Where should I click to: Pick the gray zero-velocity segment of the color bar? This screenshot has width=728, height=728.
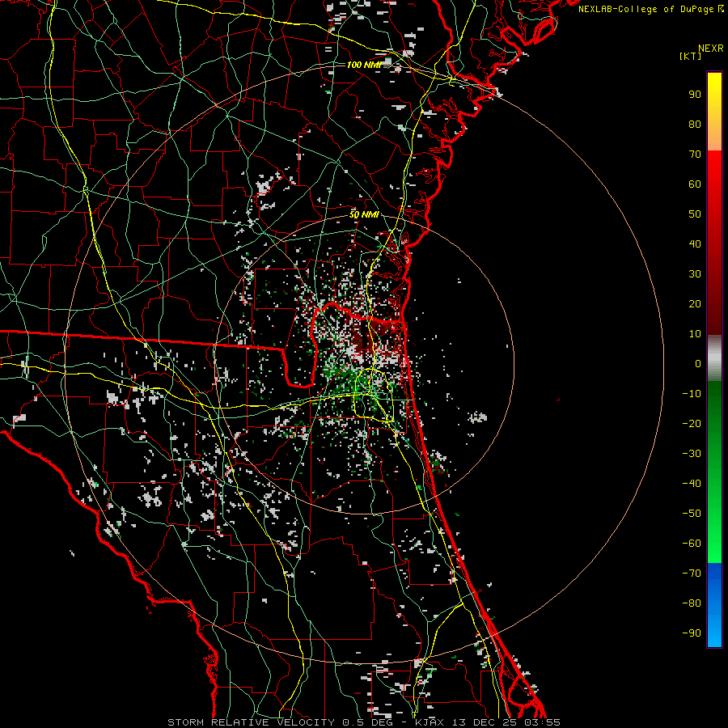(714, 358)
